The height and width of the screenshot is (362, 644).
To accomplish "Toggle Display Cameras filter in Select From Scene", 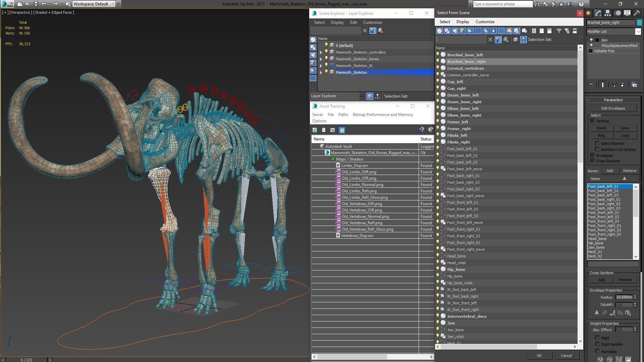I will click(x=463, y=31).
